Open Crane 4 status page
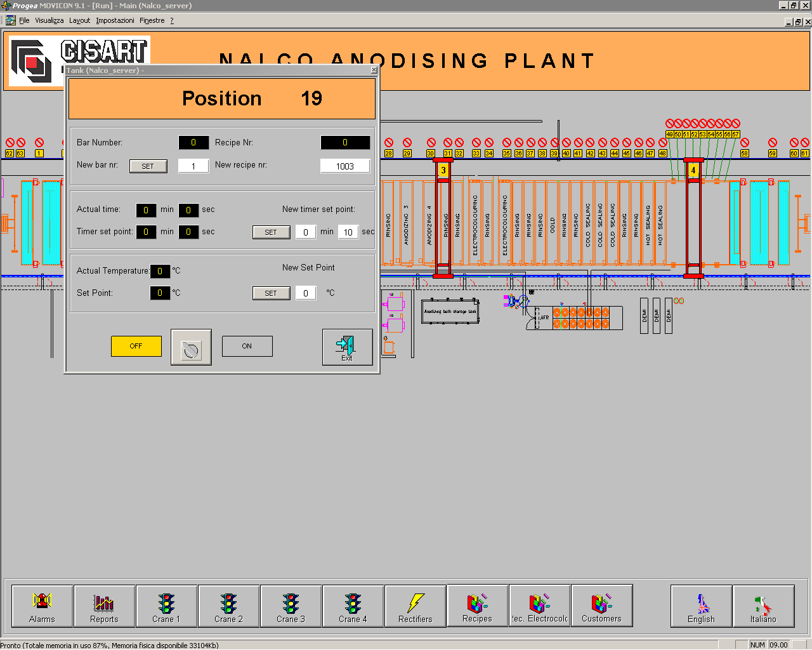Viewport: 812px width, 650px height. pos(353,606)
